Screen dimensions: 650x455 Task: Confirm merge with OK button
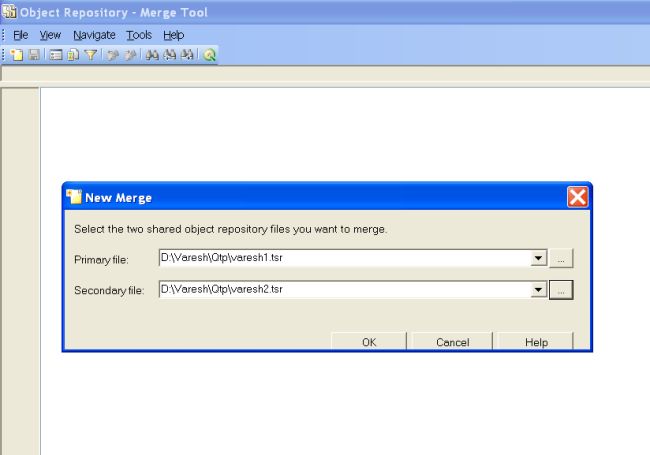click(369, 341)
